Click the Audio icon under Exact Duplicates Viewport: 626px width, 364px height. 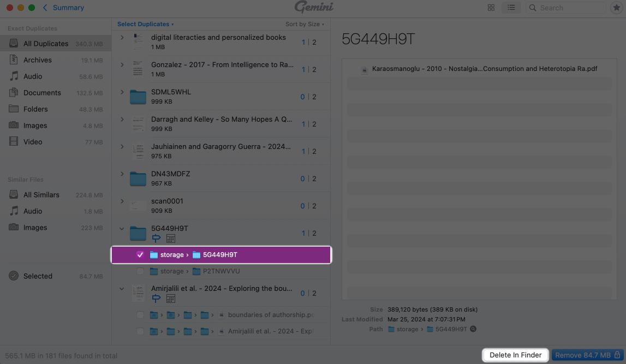coord(13,76)
